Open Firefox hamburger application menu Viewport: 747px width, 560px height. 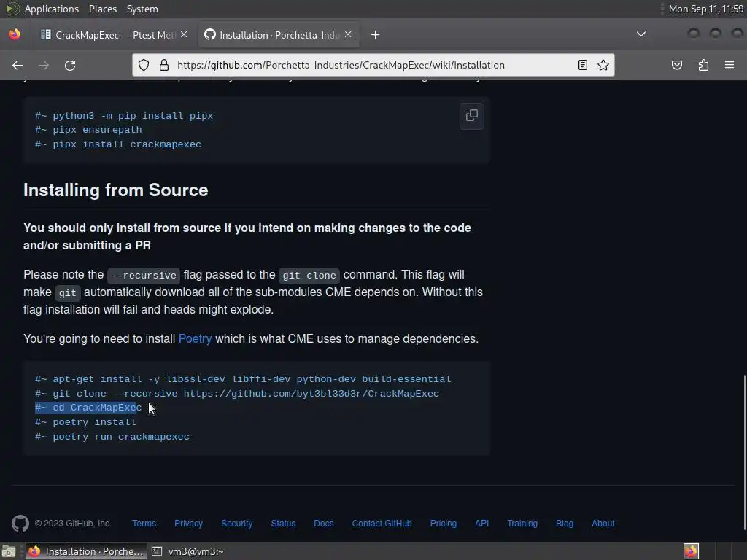pos(729,65)
